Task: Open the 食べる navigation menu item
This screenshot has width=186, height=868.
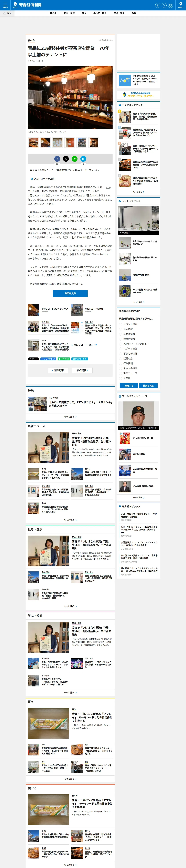Action: (53, 13)
